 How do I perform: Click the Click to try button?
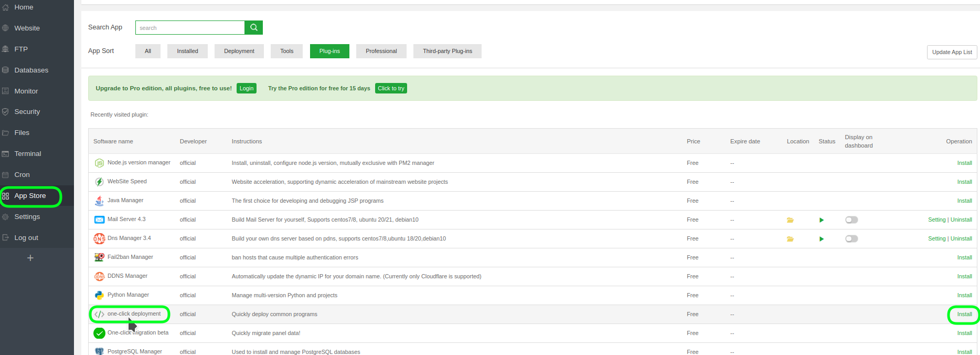coord(391,88)
